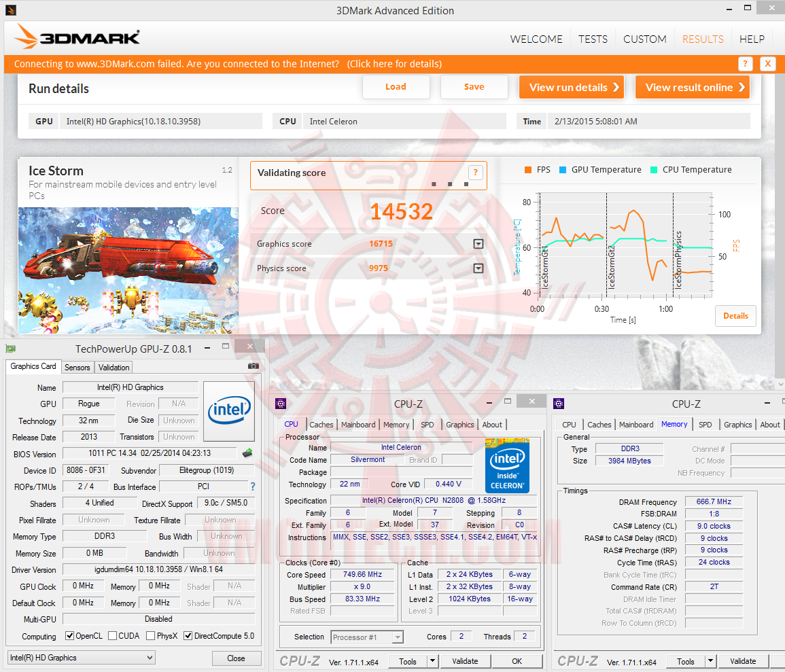Toggle the DirectCompute 5.0 checkbox
Viewport: 785px width, 672px height.
188,636
